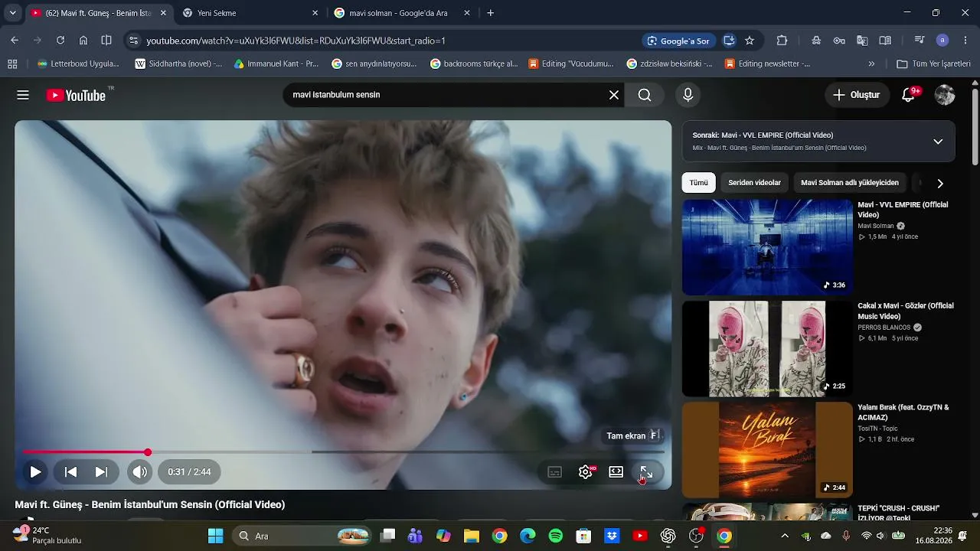This screenshot has width=980, height=551.
Task: Open the YouTube guide hamburger menu
Action: [x=23, y=95]
